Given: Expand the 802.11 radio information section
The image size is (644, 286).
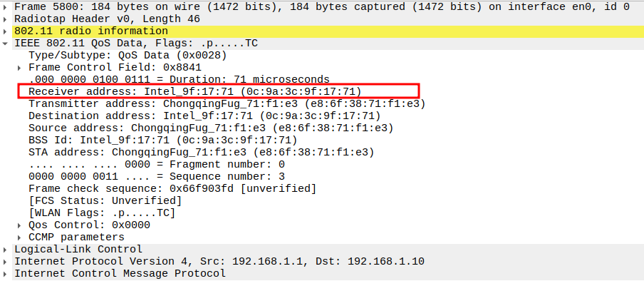Looking at the screenshot, I should [x=6, y=31].
